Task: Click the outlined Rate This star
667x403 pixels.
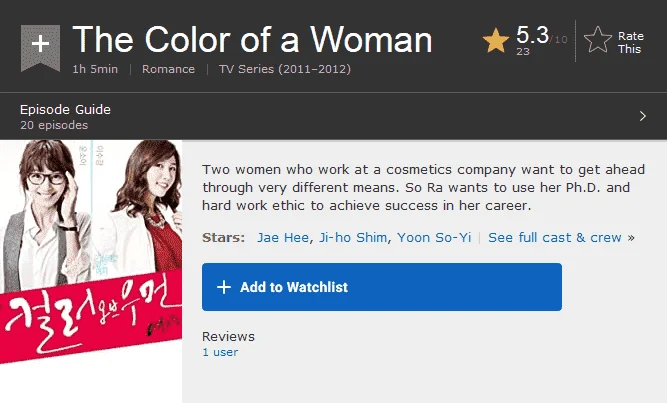Action: [x=598, y=40]
